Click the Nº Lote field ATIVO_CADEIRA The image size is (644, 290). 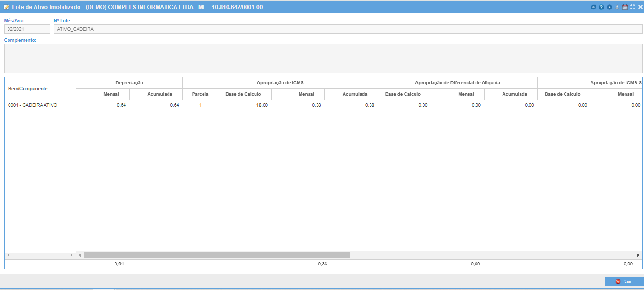[x=348, y=29]
